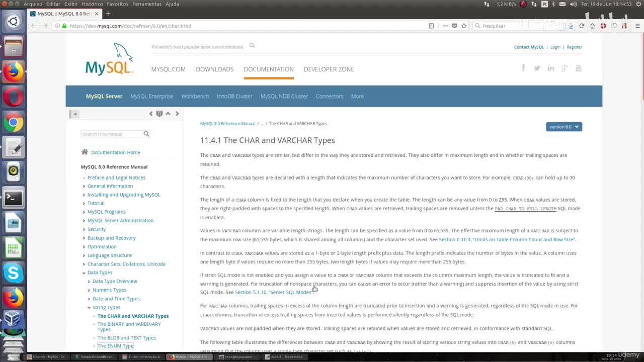Open page actions three-dot icon
Image resolution: width=644 pixels, height=362 pixels.
click(x=445, y=26)
